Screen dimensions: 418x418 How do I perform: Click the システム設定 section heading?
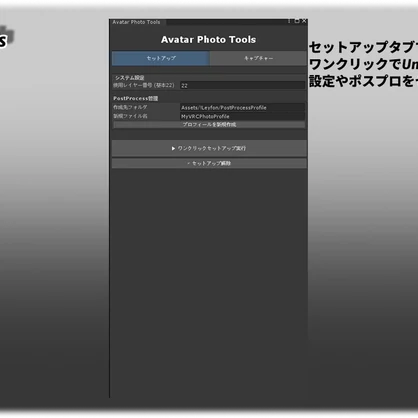[x=130, y=78]
